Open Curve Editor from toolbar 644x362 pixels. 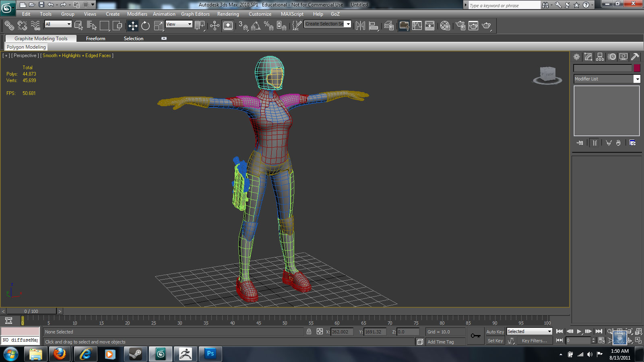[x=417, y=26]
